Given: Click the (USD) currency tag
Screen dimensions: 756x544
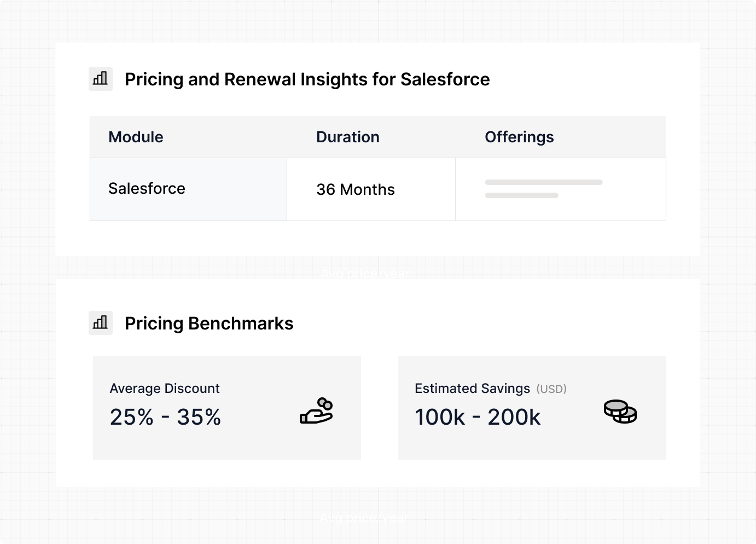Looking at the screenshot, I should [x=551, y=389].
